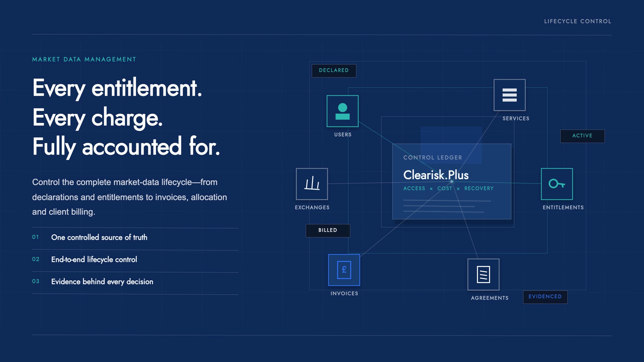
Task: Click the "Every entitlement." headline line
Action: point(117,88)
